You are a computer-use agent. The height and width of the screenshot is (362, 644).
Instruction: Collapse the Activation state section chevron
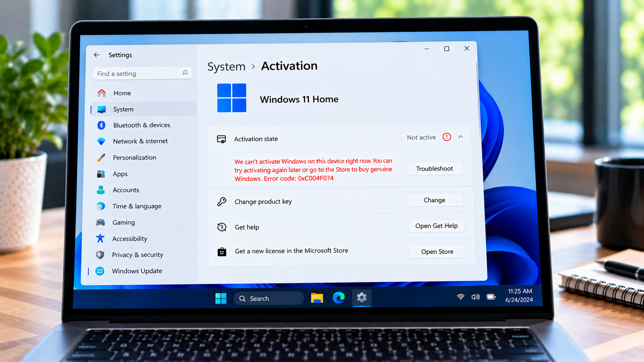pos(461,137)
